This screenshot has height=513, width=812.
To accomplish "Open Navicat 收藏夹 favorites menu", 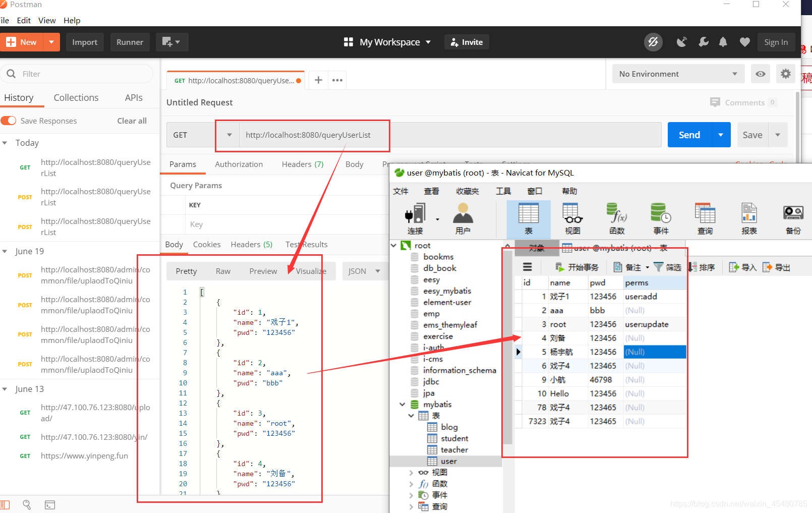I will (x=468, y=191).
